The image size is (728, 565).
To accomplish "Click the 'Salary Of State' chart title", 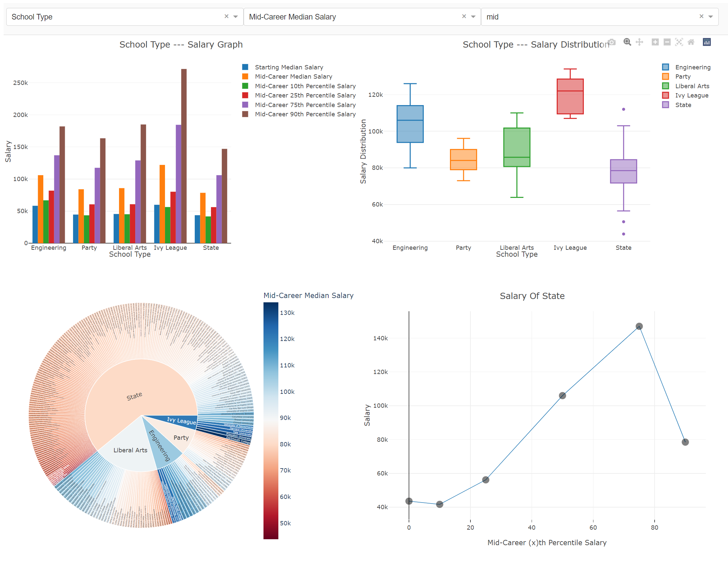I will (532, 296).
